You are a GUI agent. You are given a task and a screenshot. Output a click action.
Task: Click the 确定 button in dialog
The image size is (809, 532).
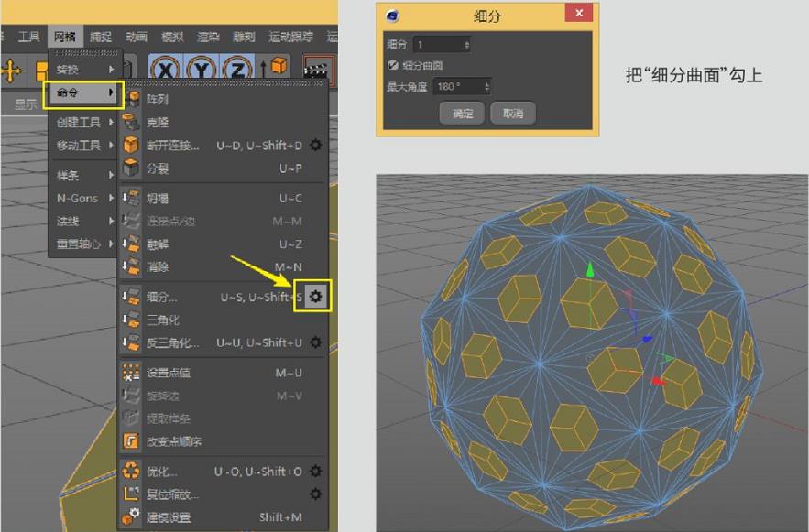[x=463, y=113]
